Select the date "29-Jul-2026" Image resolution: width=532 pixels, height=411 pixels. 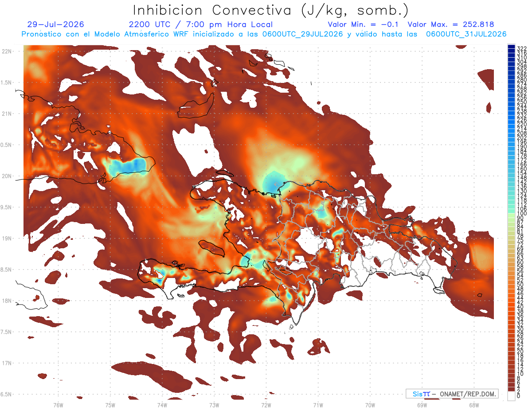coord(55,24)
